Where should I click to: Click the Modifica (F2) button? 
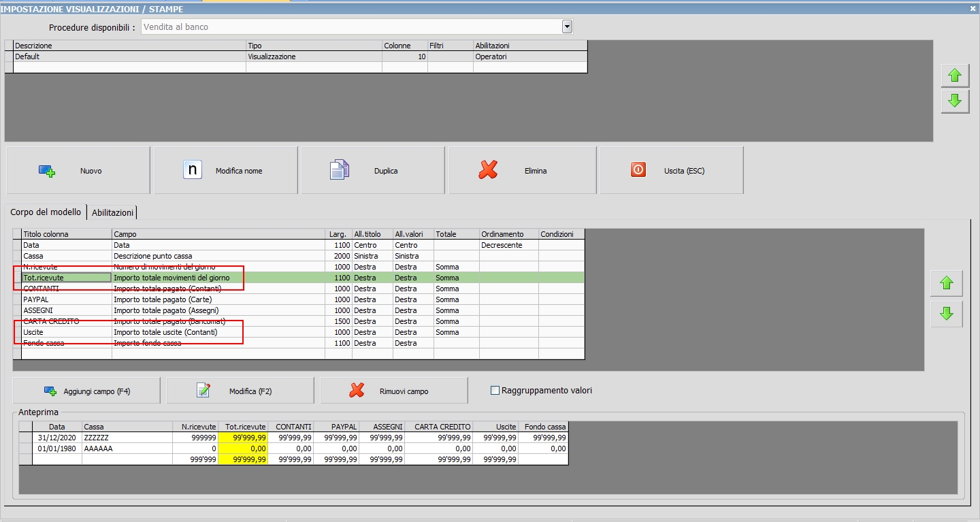point(240,391)
